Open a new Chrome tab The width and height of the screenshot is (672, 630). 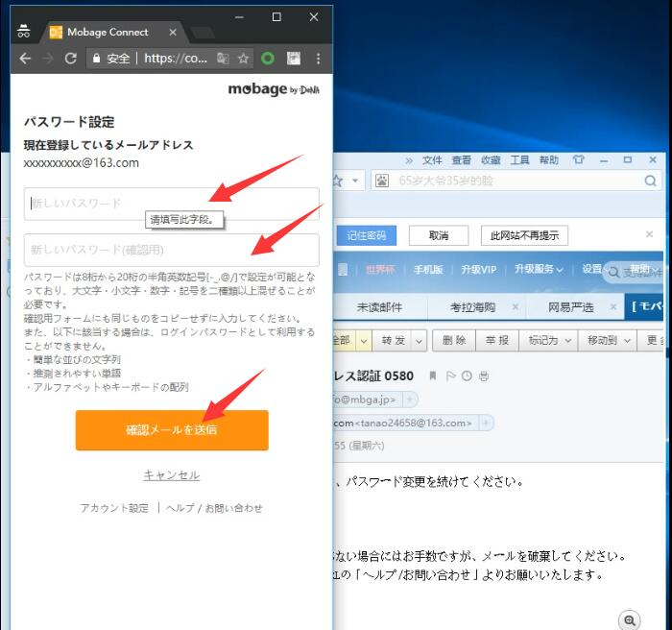203,32
